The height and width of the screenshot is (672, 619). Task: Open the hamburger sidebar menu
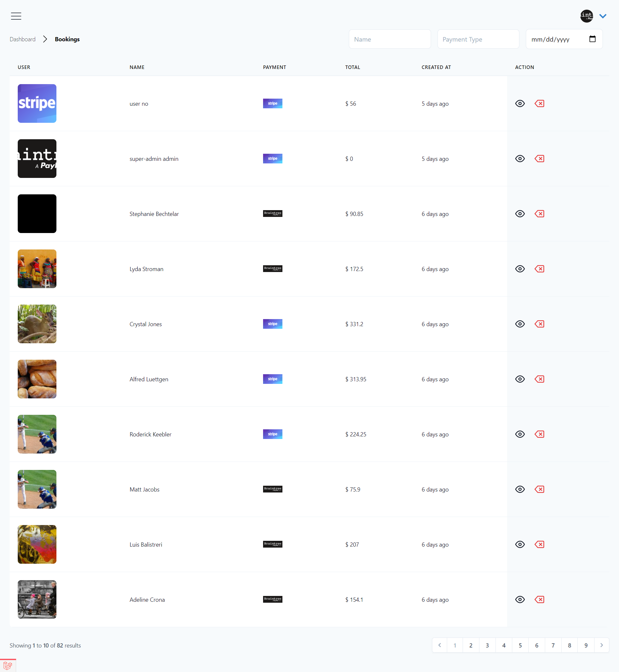click(16, 16)
